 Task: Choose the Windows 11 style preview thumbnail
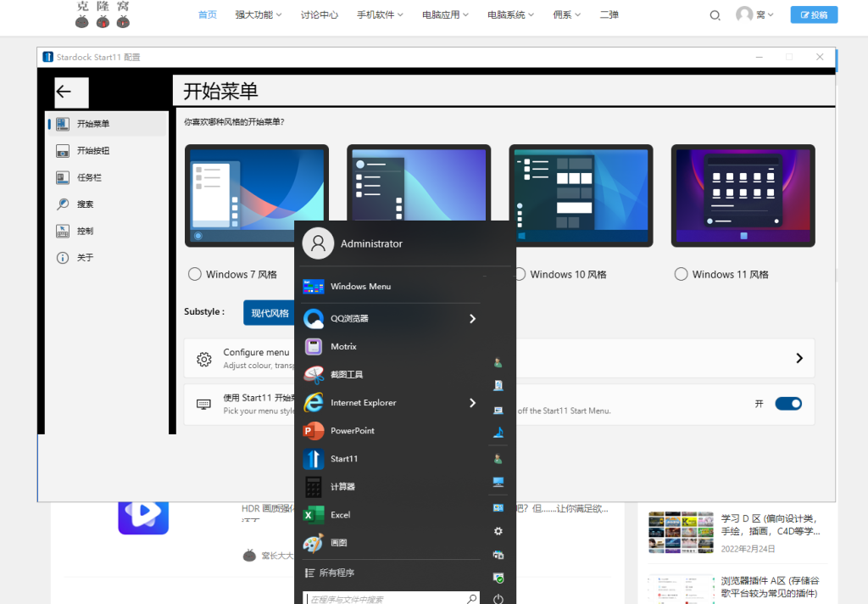[743, 196]
